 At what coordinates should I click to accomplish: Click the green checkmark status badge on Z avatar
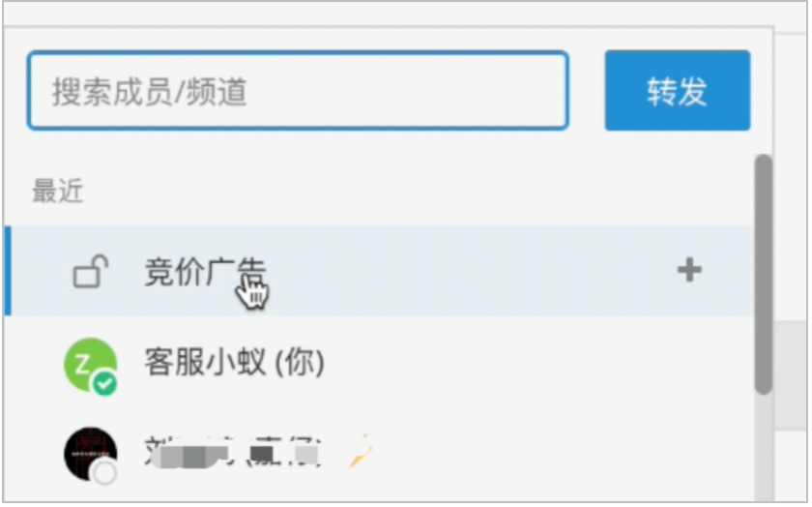click(104, 383)
